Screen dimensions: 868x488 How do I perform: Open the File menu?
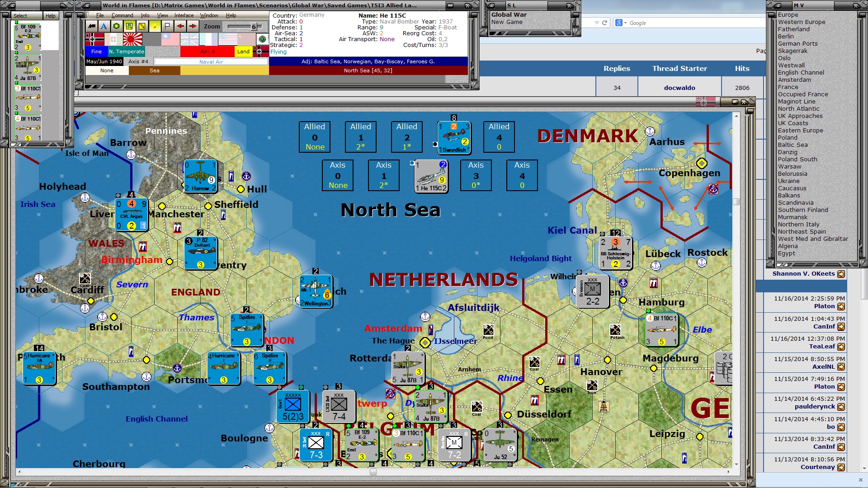pyautogui.click(x=100, y=15)
